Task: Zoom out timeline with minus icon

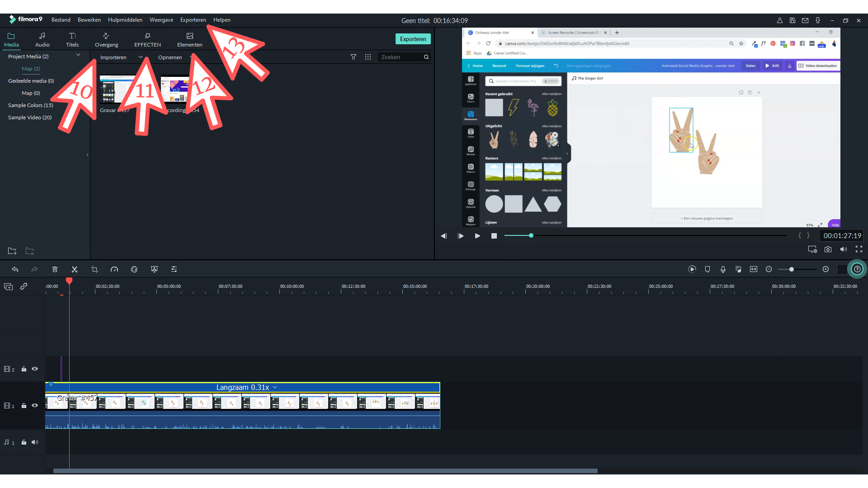Action: (769, 269)
